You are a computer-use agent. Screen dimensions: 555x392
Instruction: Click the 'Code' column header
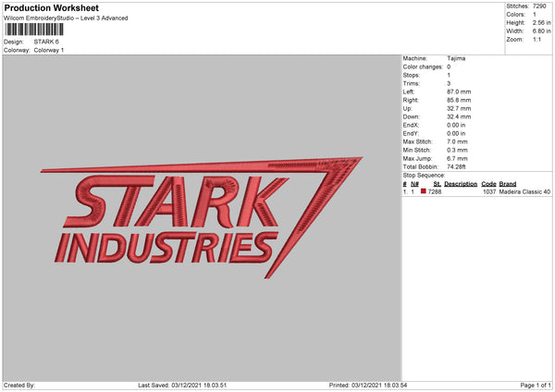click(488, 184)
